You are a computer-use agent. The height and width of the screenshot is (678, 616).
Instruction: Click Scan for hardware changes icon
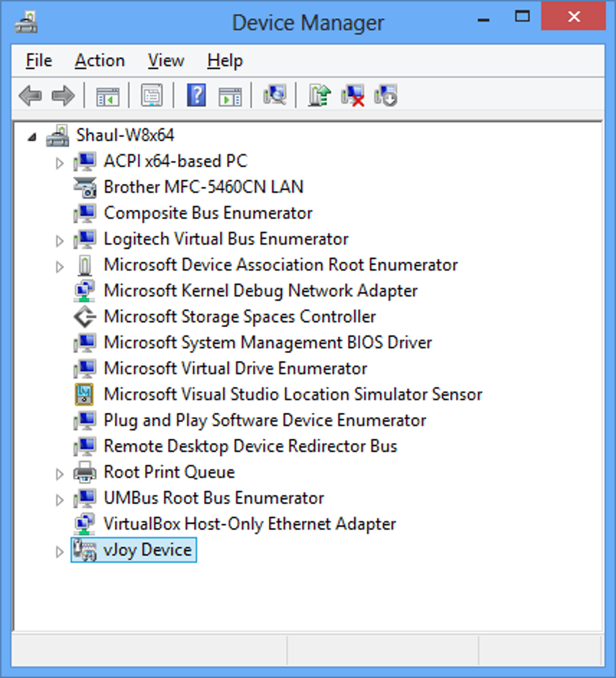point(275,95)
